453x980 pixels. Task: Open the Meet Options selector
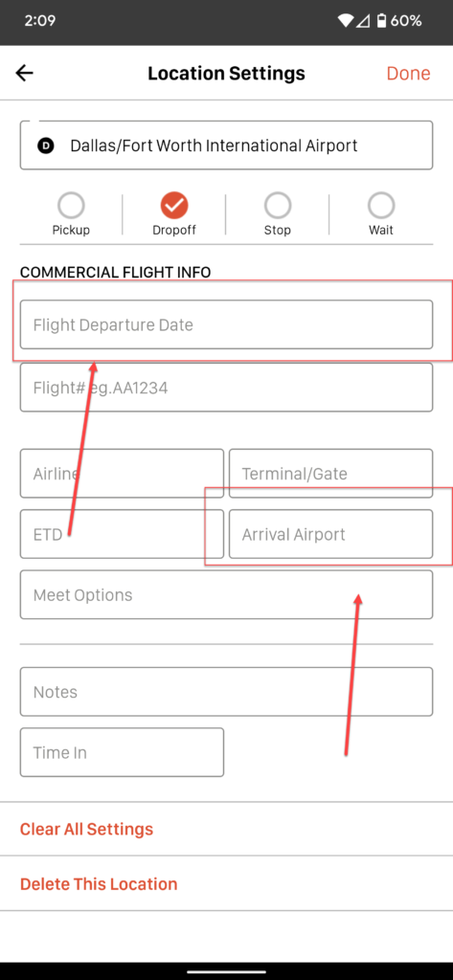pyautogui.click(x=226, y=594)
